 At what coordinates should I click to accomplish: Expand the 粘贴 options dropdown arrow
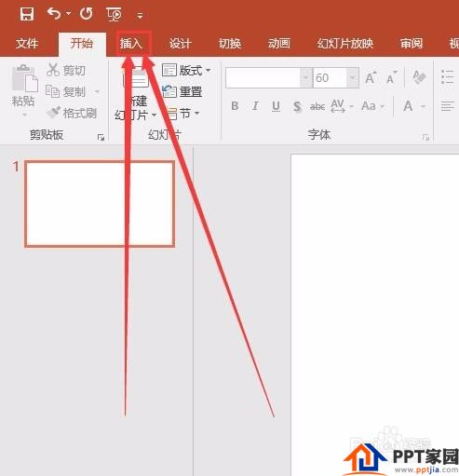coord(24,116)
